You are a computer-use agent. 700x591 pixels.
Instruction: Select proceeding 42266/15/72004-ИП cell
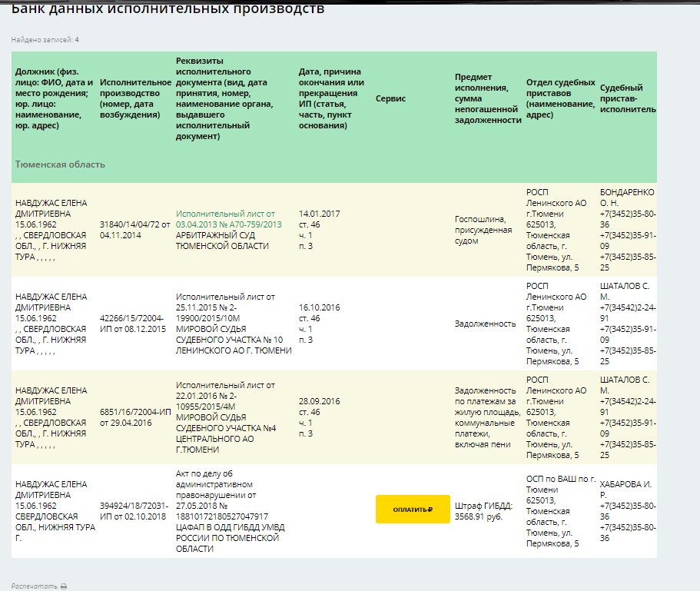click(133, 324)
